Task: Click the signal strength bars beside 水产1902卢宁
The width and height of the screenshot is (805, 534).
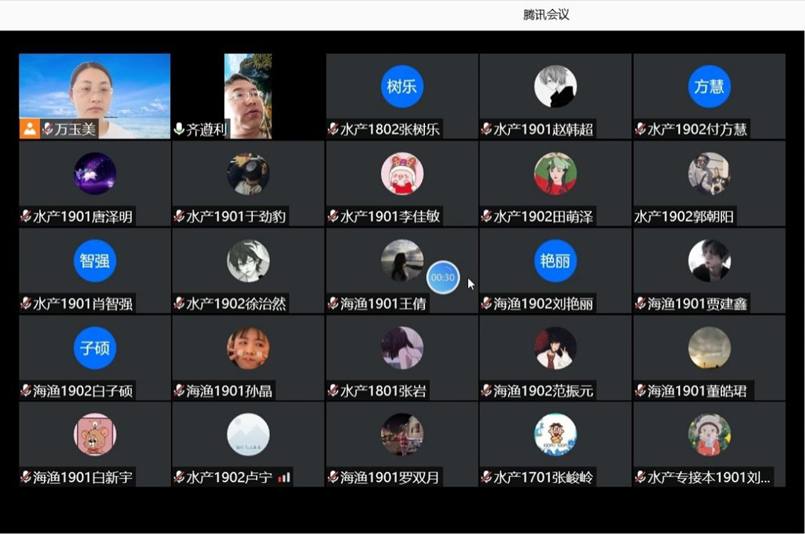Action: (284, 478)
